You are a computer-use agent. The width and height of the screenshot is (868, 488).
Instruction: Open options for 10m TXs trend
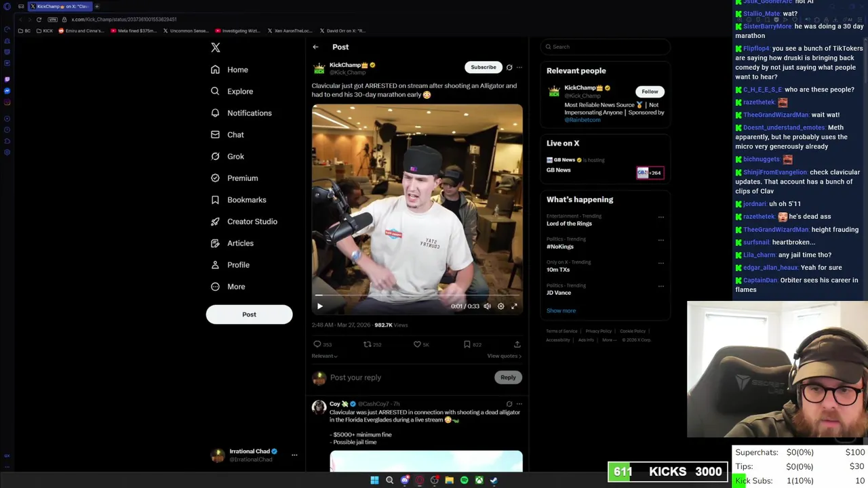tap(661, 263)
